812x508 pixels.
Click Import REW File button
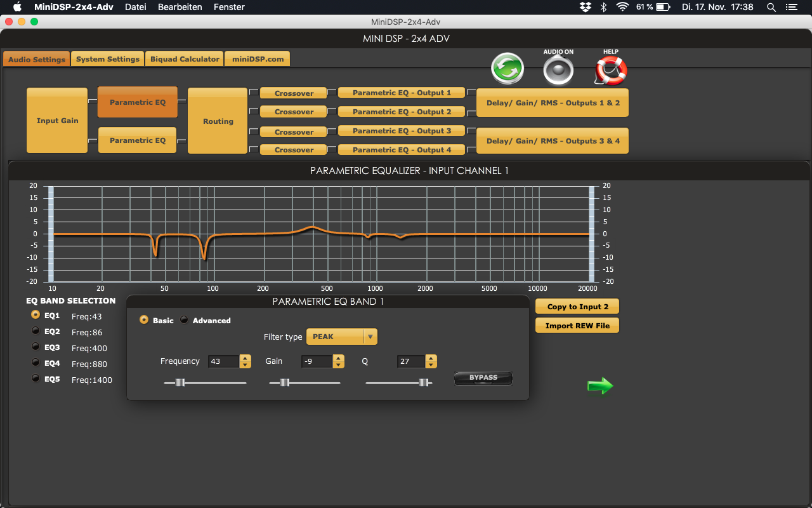[577, 326]
